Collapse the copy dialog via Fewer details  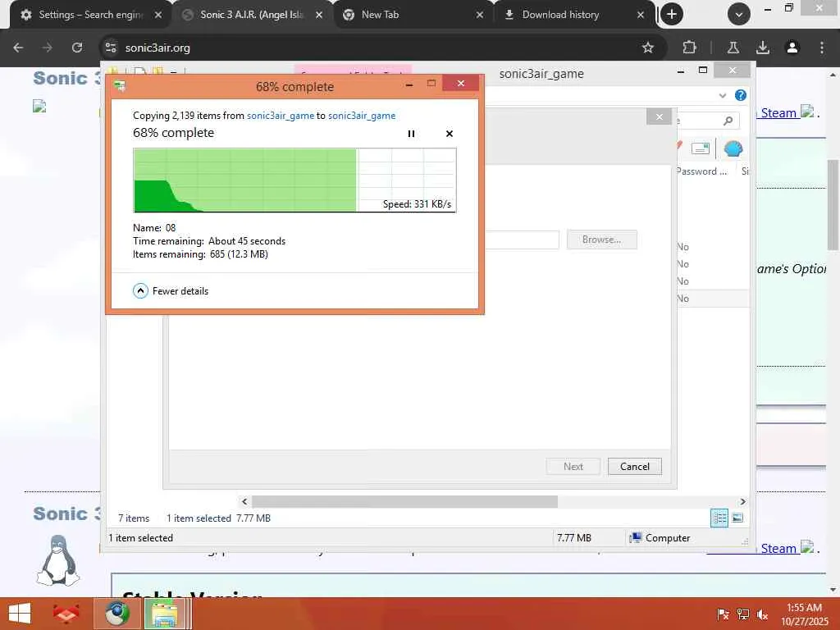[171, 291]
